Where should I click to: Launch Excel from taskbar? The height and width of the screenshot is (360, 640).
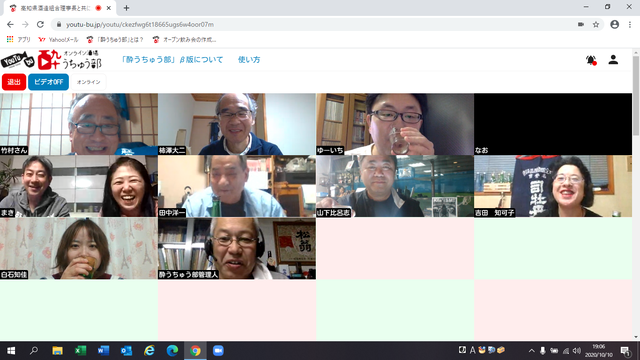(80, 351)
